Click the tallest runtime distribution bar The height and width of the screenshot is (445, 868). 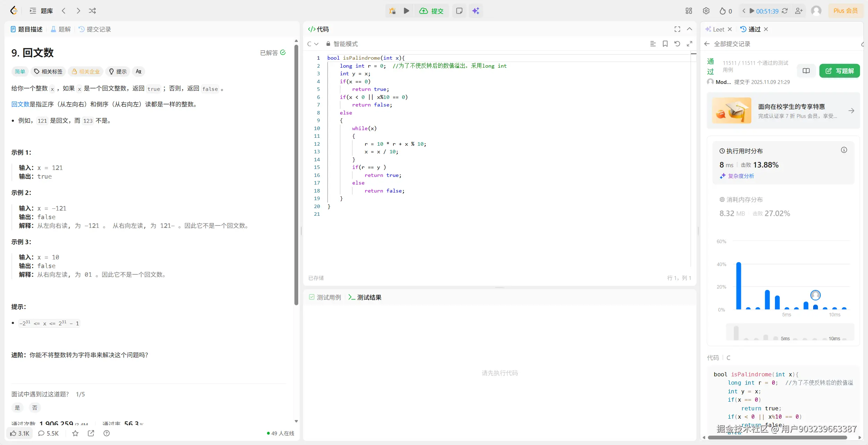click(x=738, y=286)
